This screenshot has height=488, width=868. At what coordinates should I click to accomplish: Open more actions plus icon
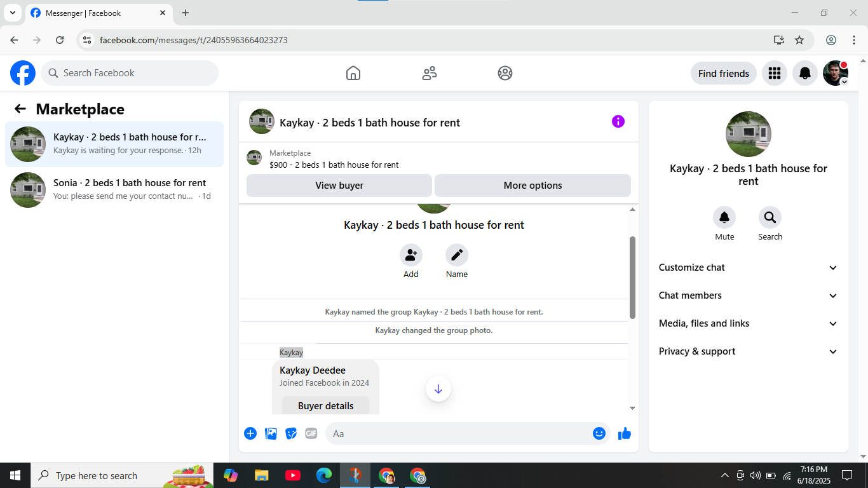pyautogui.click(x=250, y=433)
